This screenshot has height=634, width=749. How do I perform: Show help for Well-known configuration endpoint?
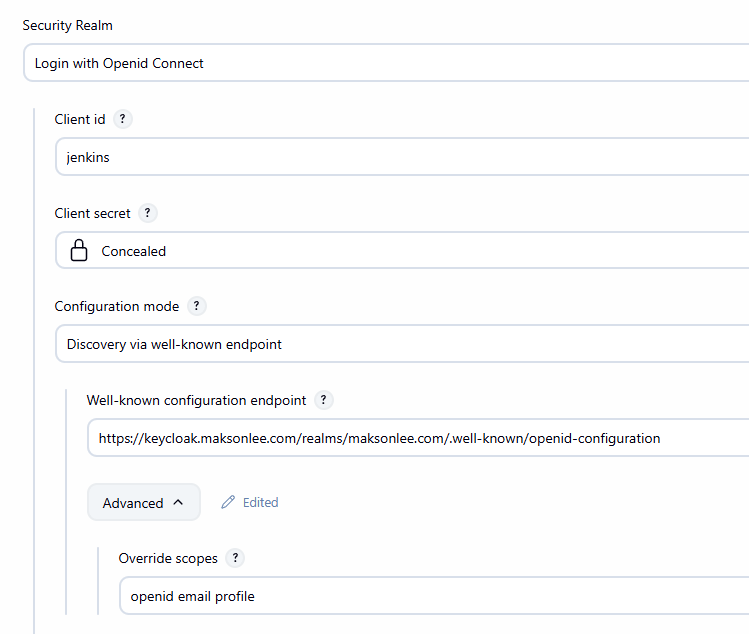click(x=323, y=400)
